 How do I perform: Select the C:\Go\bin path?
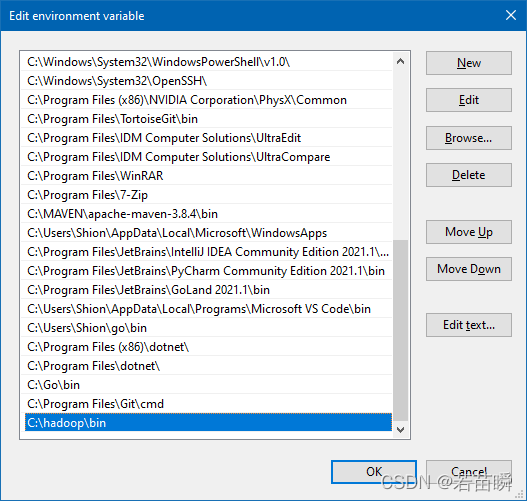tap(207, 385)
